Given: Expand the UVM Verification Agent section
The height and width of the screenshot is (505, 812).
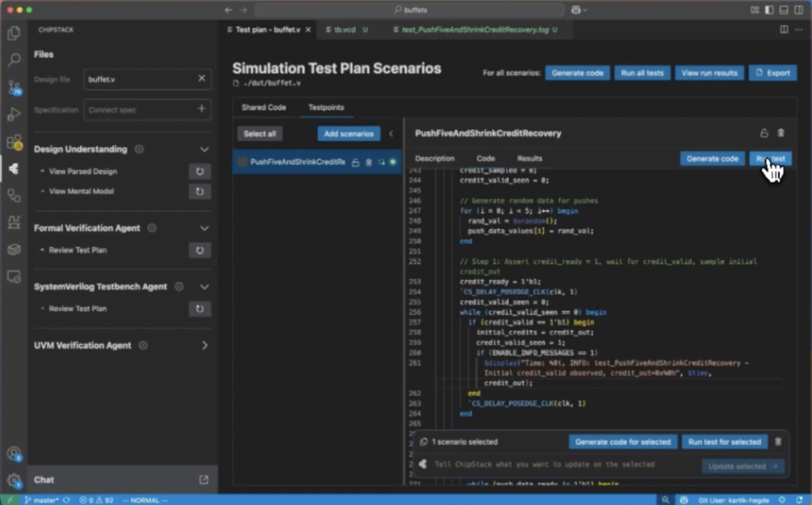Looking at the screenshot, I should [204, 346].
